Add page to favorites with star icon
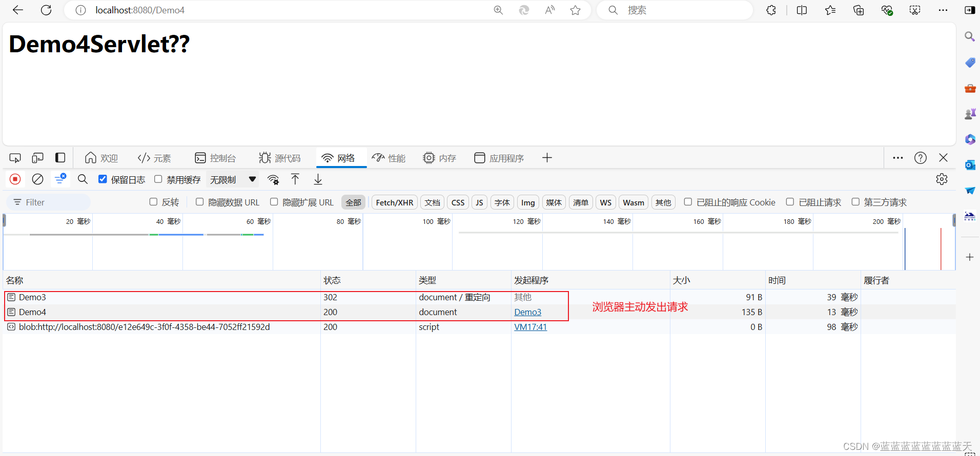 tap(575, 10)
